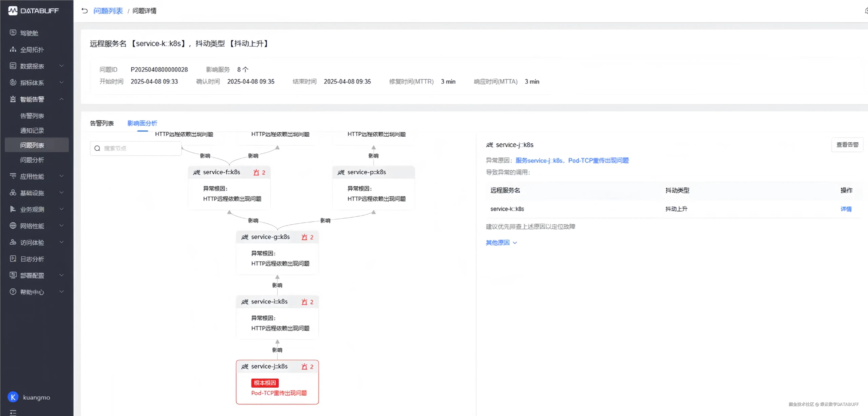Open 通知记录 submenu item

tap(32, 131)
